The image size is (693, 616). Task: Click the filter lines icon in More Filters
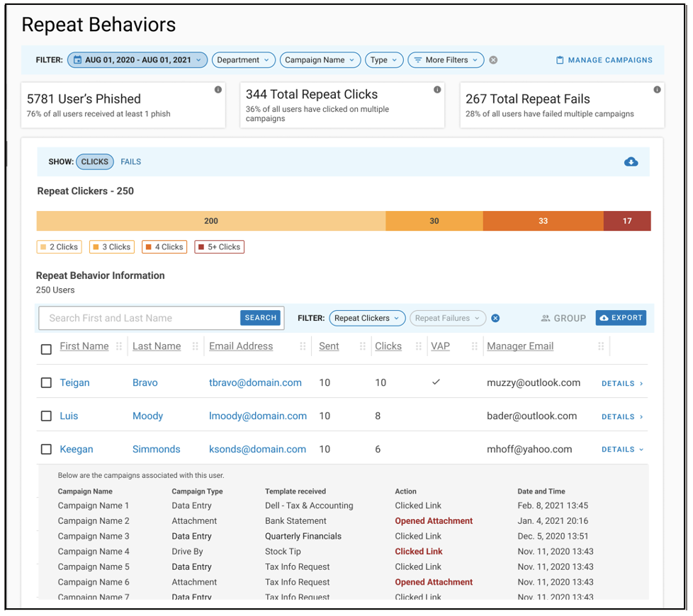click(417, 59)
